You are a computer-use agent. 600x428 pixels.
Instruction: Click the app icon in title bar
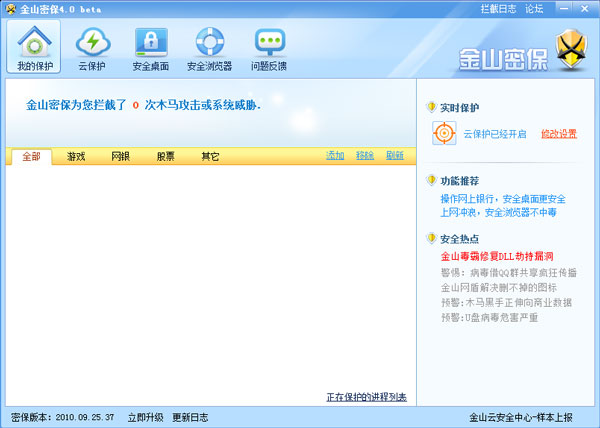[10, 9]
